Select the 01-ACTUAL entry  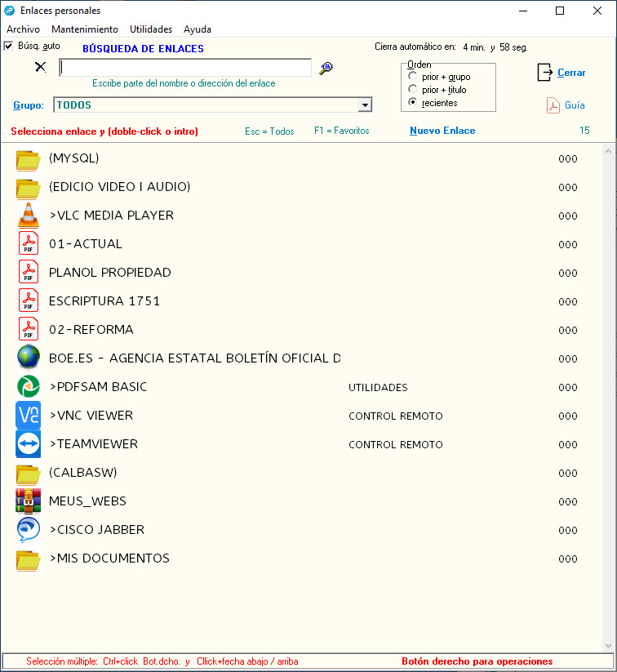coord(85,244)
